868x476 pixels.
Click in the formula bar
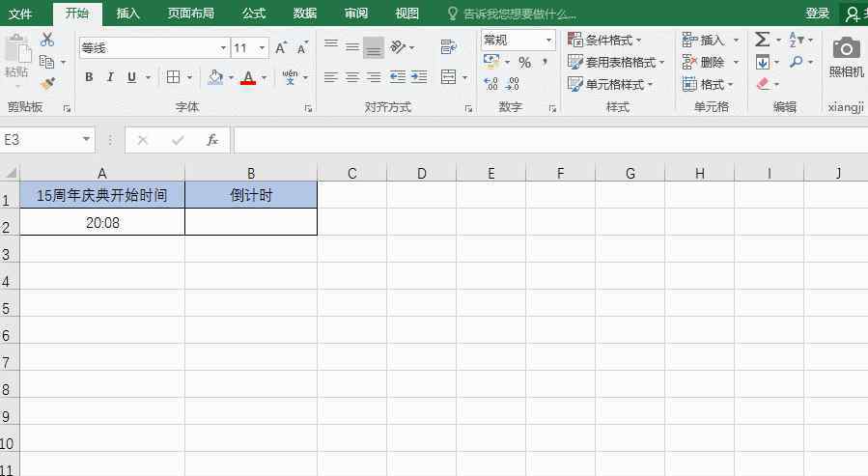(550, 140)
